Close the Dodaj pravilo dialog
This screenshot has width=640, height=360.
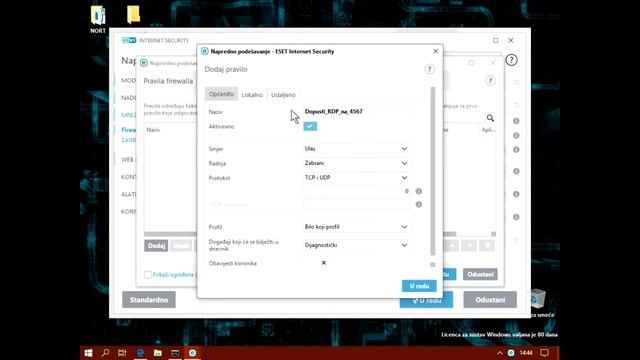(436, 51)
